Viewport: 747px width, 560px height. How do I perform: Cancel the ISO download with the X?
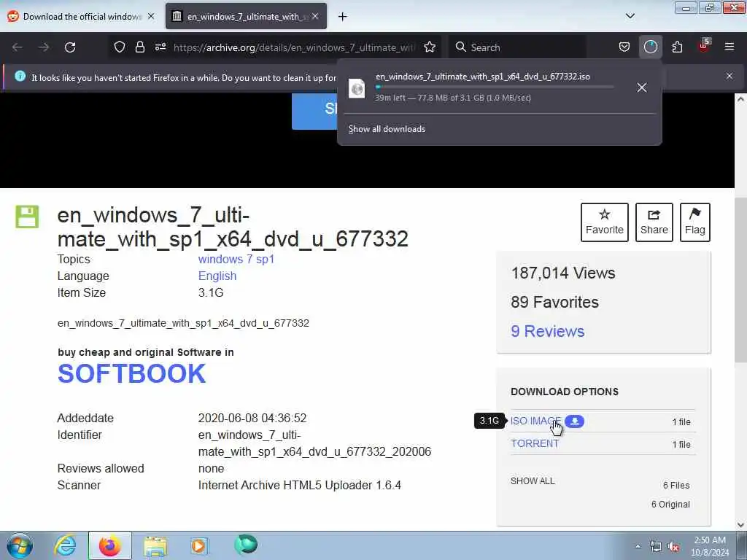642,87
